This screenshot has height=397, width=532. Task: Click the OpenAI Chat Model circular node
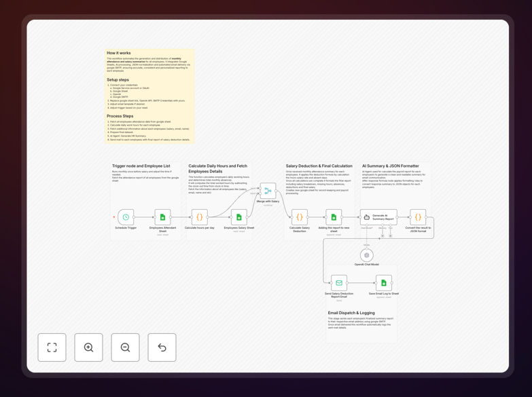pos(367,255)
